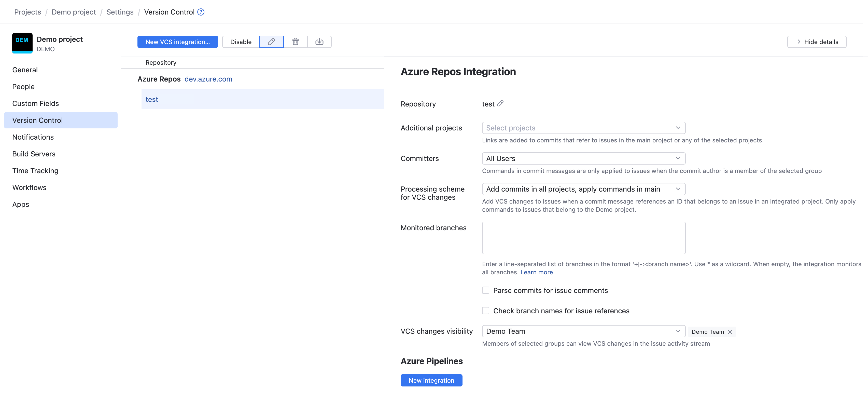Click the import download icon in toolbar
Screen dimensions: 868x402
pyautogui.click(x=319, y=42)
